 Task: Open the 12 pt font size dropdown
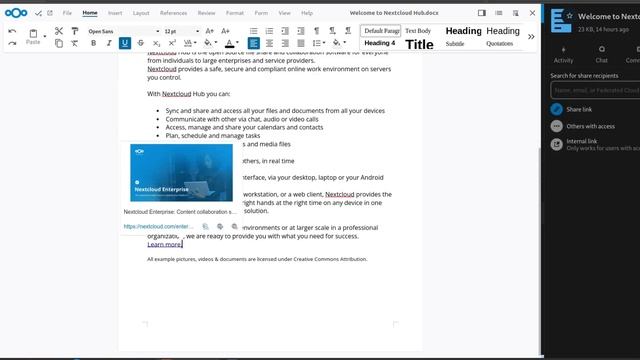tap(198, 31)
